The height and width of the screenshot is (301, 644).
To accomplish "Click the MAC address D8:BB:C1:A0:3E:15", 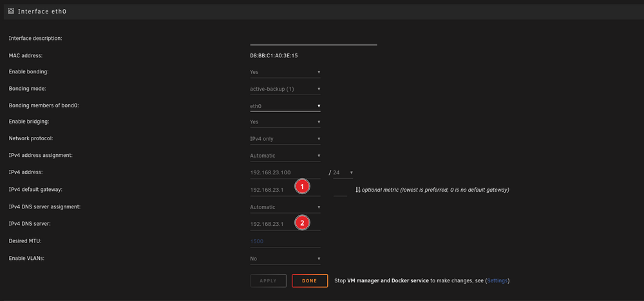I will pyautogui.click(x=274, y=55).
